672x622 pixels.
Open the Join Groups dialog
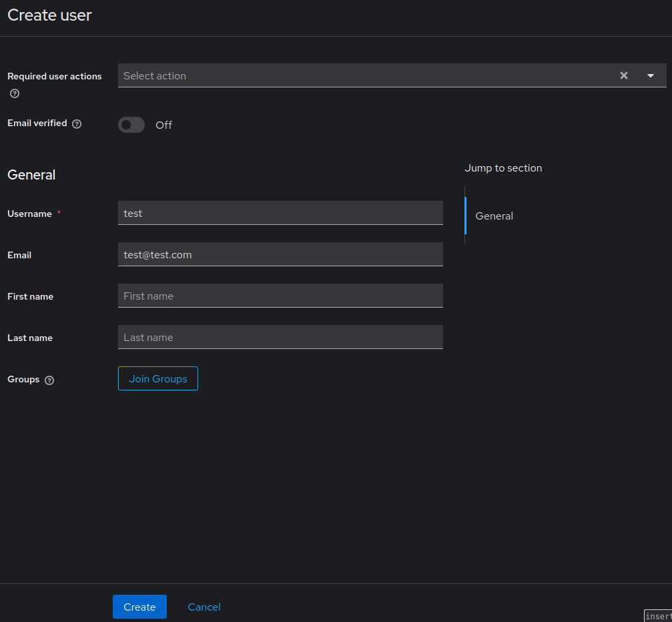coord(158,378)
